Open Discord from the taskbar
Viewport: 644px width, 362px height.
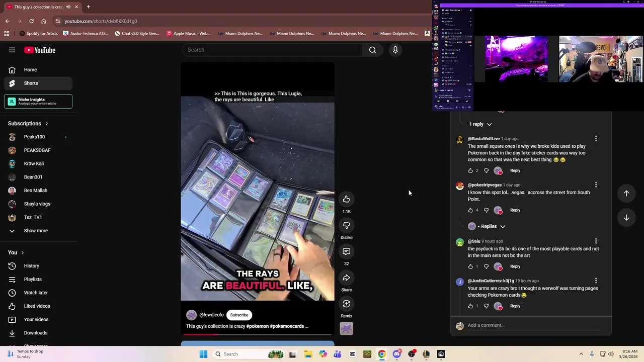pyautogui.click(x=396, y=354)
